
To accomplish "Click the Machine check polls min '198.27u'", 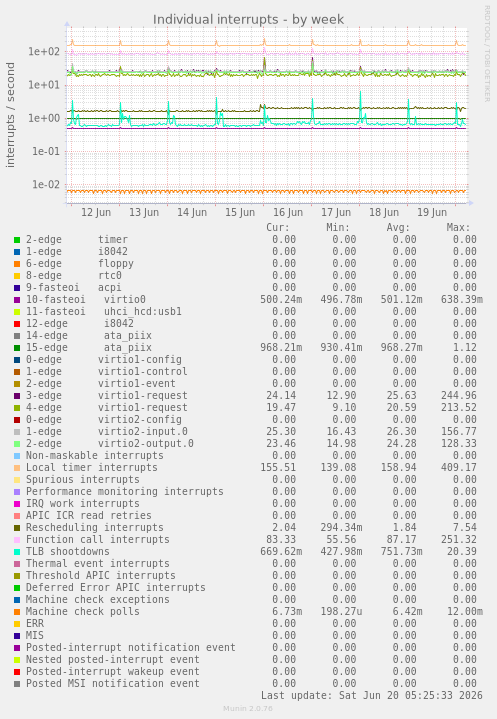I will coord(341,612).
